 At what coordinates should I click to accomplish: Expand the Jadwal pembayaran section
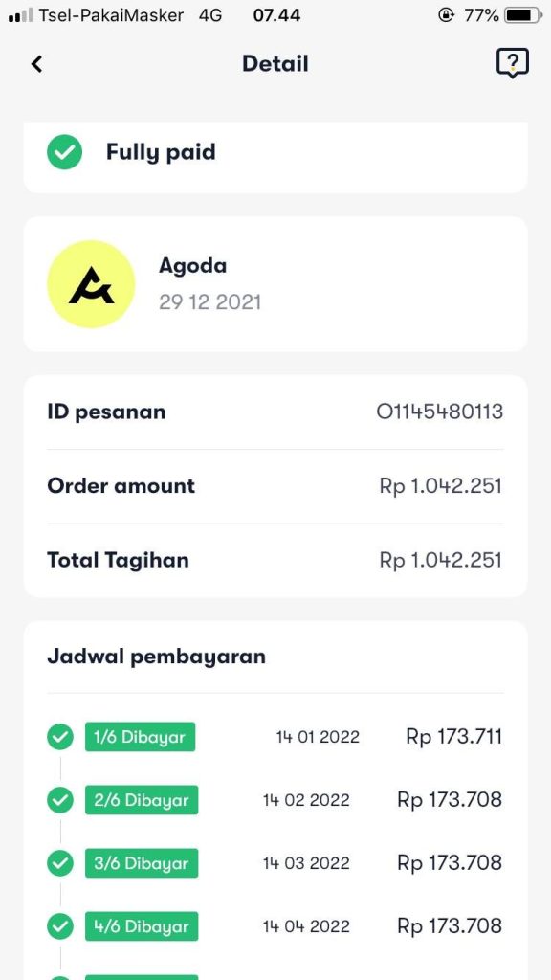(156, 657)
